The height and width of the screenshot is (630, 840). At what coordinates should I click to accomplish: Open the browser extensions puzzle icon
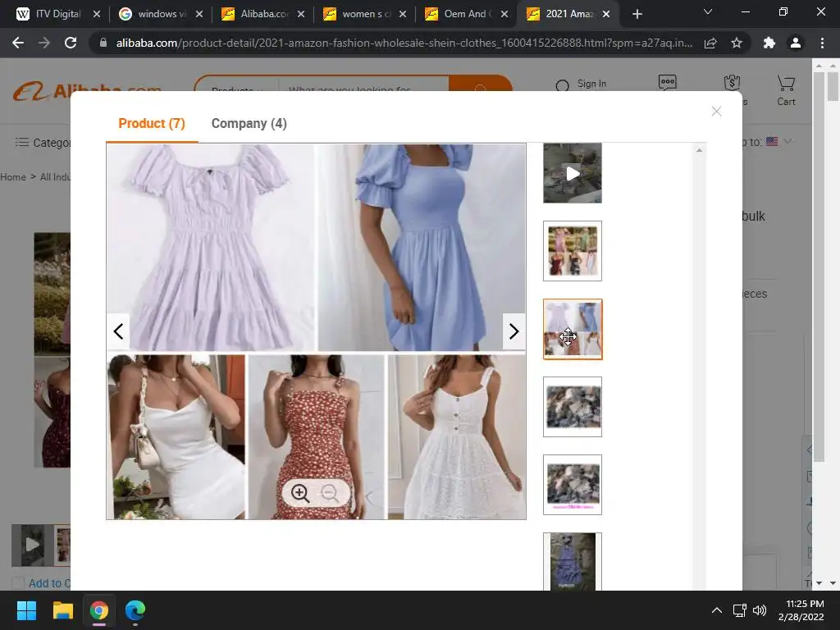coord(769,43)
